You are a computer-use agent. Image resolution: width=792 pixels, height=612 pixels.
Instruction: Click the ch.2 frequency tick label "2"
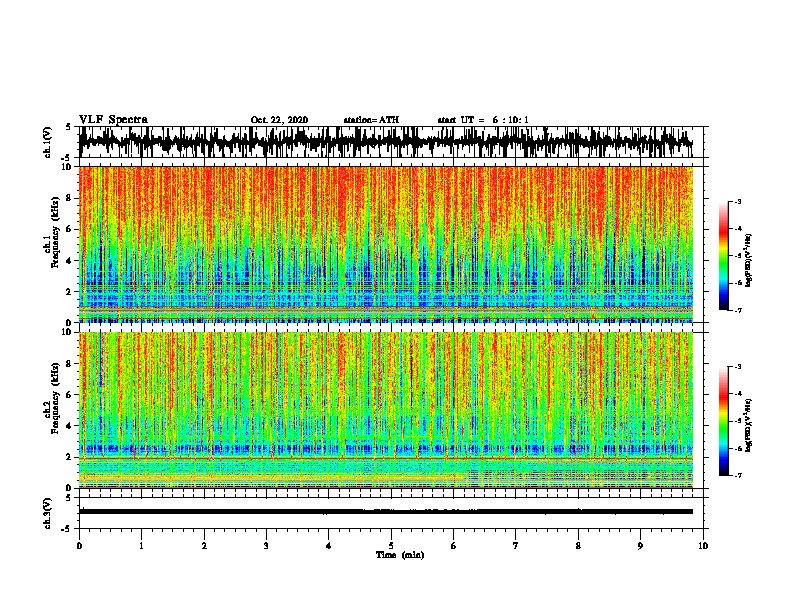coord(71,457)
